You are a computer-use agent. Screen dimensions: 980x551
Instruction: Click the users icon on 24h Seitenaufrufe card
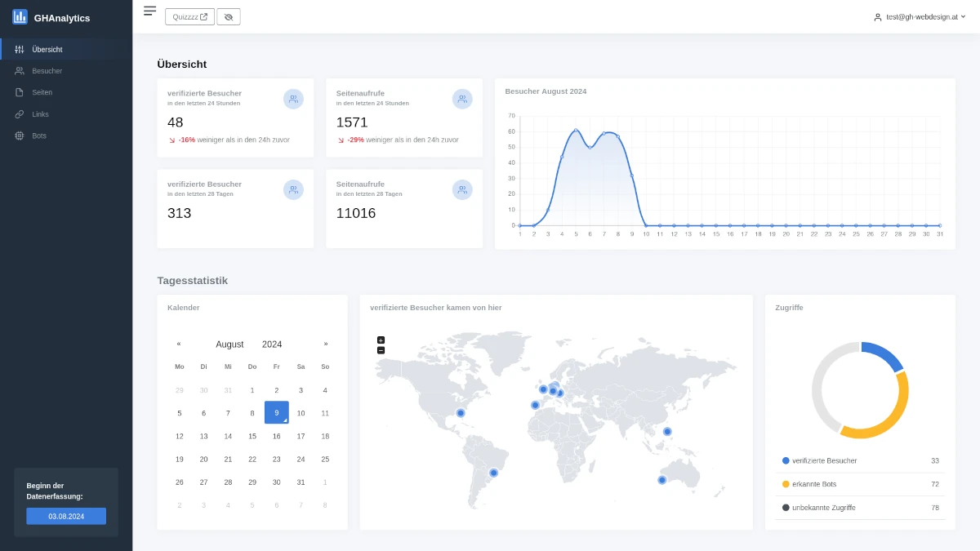(x=462, y=99)
